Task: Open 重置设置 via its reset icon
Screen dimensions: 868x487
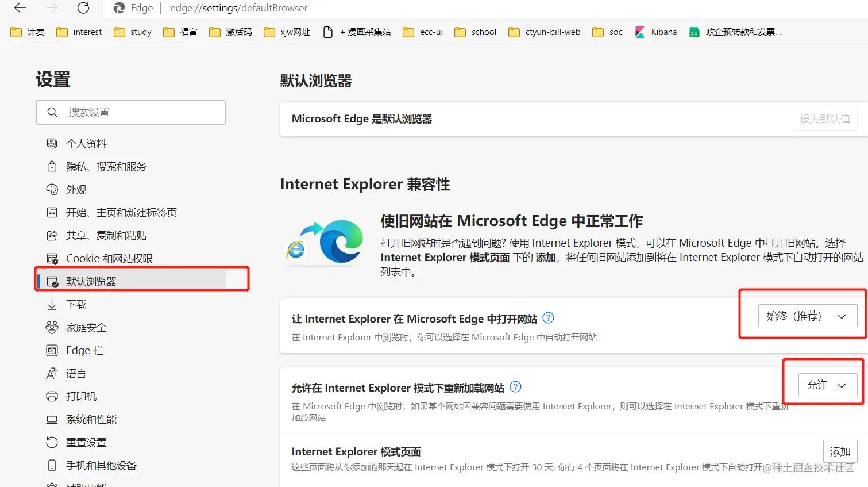Action: point(53,442)
